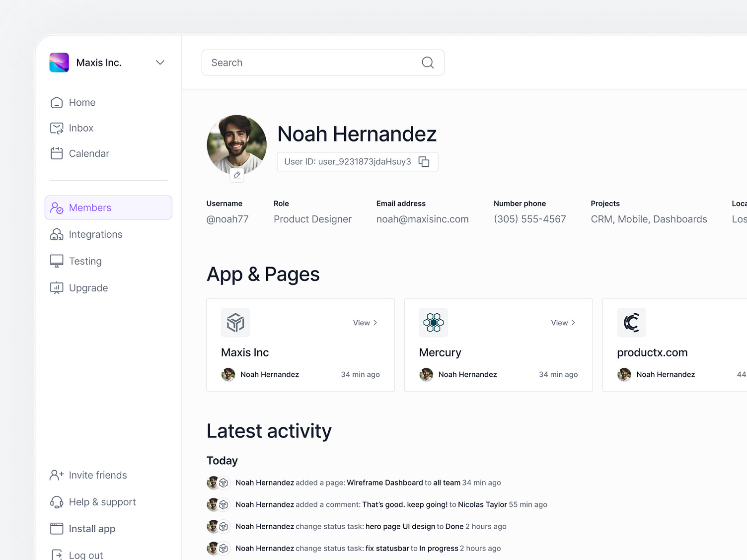Click CRM, Mobile, Dashboards projects value

(x=649, y=219)
